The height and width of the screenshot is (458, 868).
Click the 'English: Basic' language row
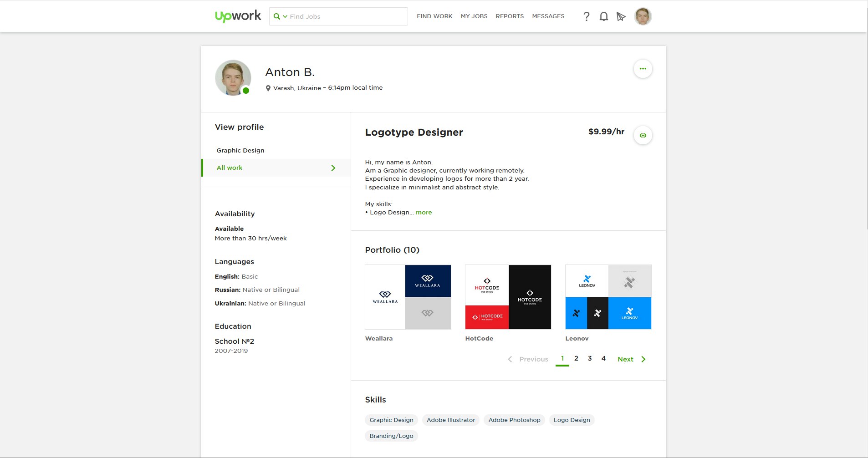(x=236, y=276)
